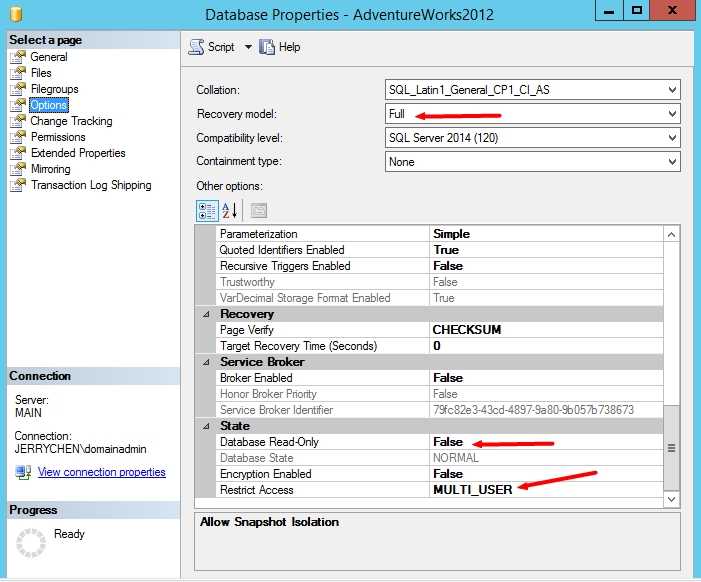This screenshot has height=582, width=701.
Task: Click the icon beside Mirroring page
Action: (x=18, y=169)
